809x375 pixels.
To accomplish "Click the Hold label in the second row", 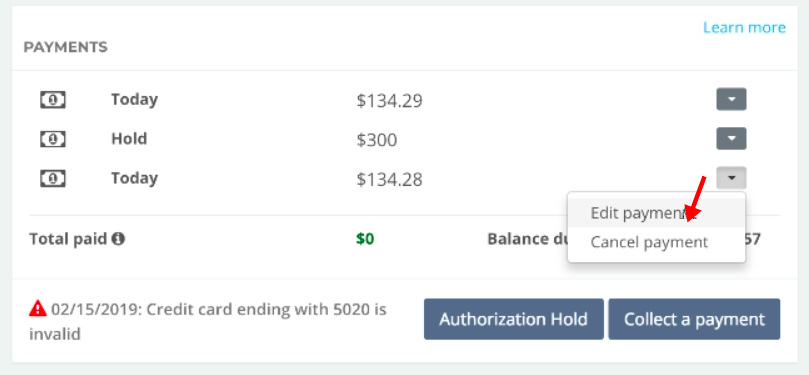I will 129,139.
